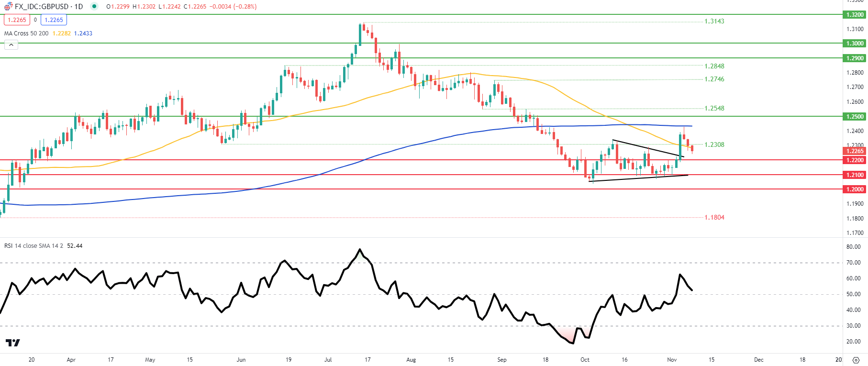Select the green 1.3200 price label
Image resolution: width=868 pixels, height=366 pixels.
coord(855,15)
